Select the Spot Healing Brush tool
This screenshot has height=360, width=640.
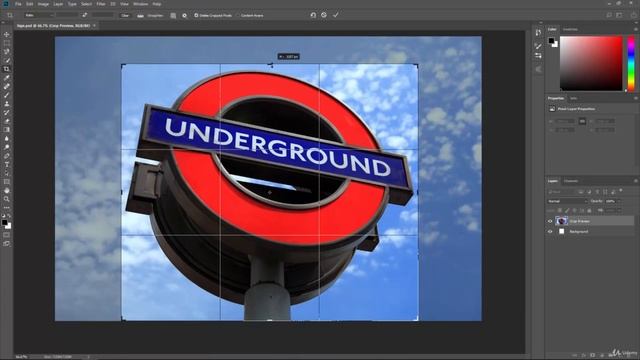coord(7,87)
